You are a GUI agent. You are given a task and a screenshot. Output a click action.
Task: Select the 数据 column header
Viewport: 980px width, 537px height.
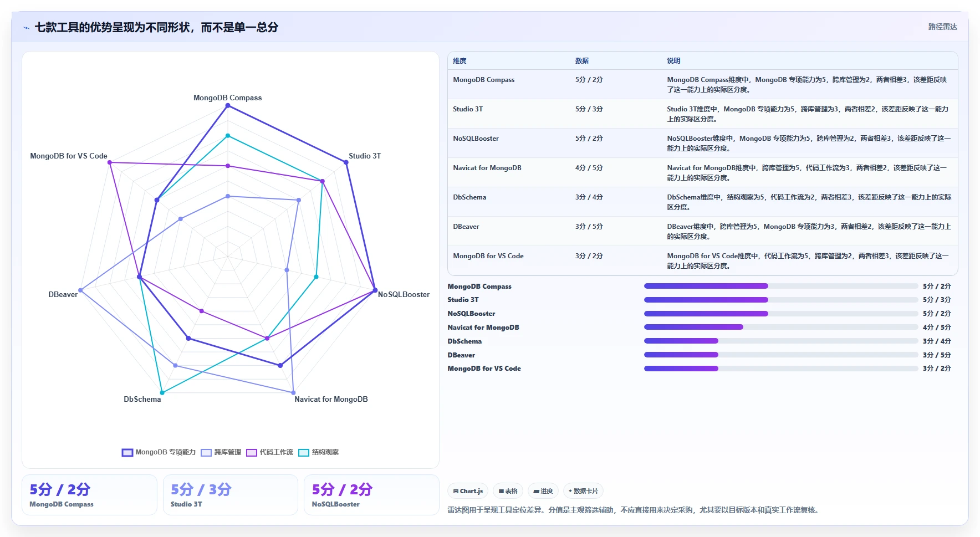(x=582, y=61)
